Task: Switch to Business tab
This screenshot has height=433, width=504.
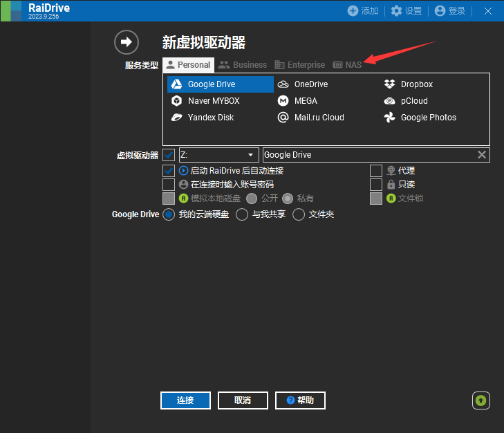Action: [243, 65]
